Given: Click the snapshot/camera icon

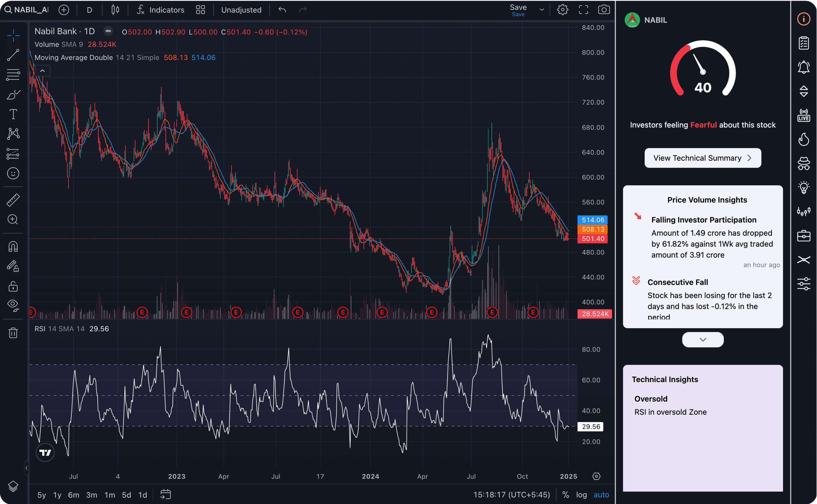Looking at the screenshot, I should 604,9.
